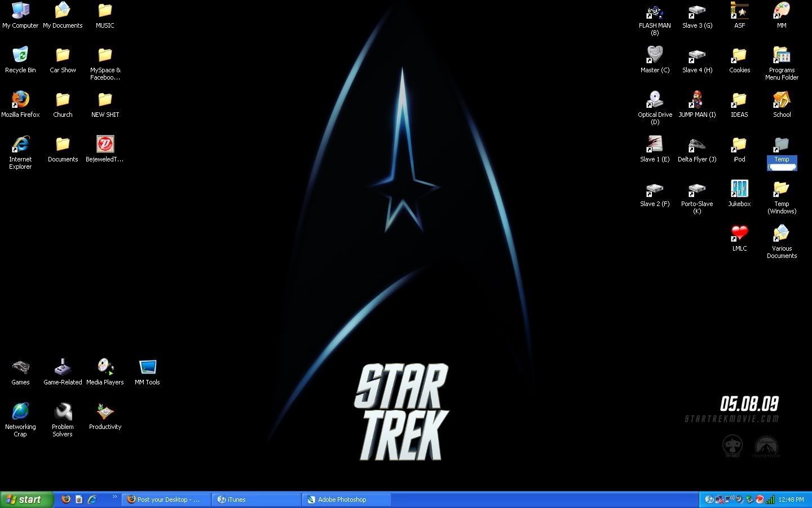Select the Networking Crap globe icon
Viewport: 812px width, 508px height.
(x=20, y=420)
